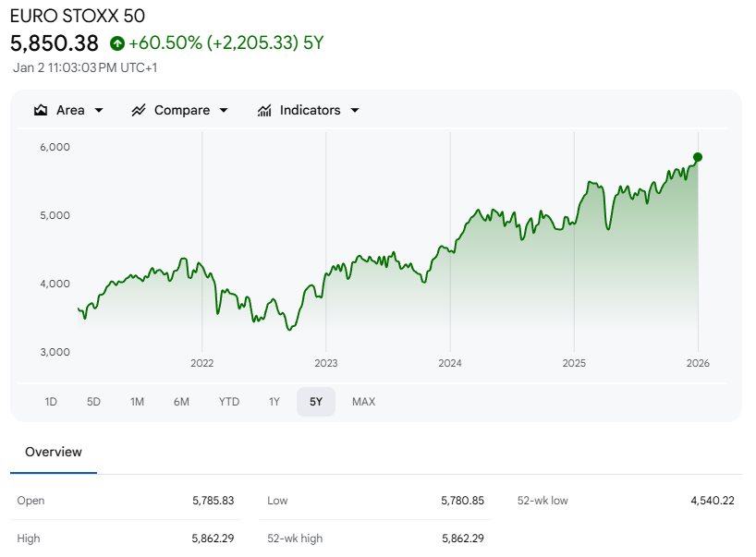
Task: Click the 2026 x-axis label
Action: click(x=698, y=363)
